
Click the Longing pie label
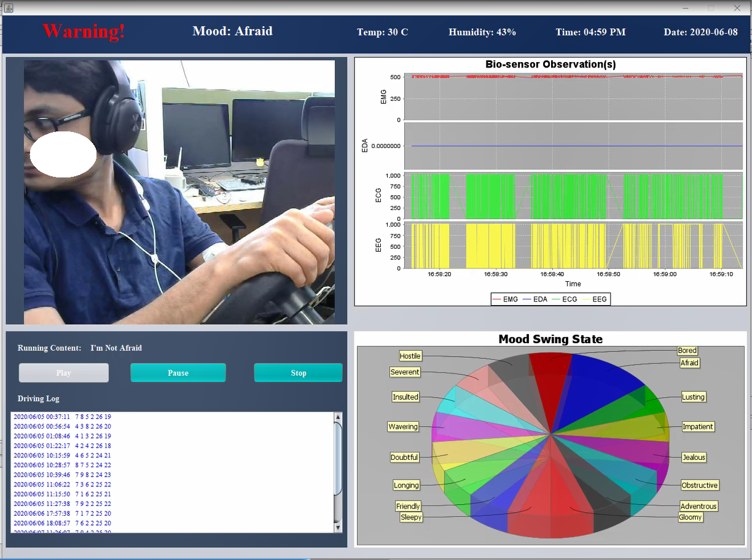tap(406, 485)
